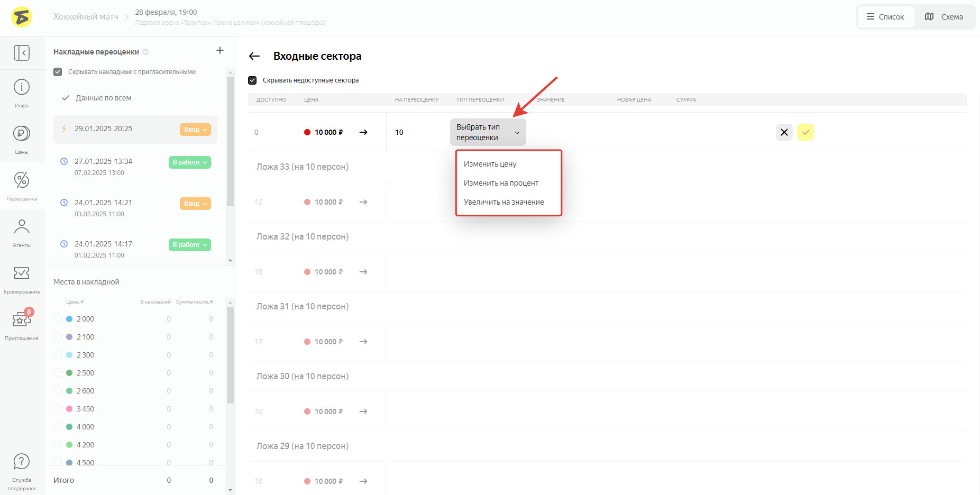The height and width of the screenshot is (495, 980).
Task: Click back arrow next to Входные сектора
Action: click(x=254, y=56)
